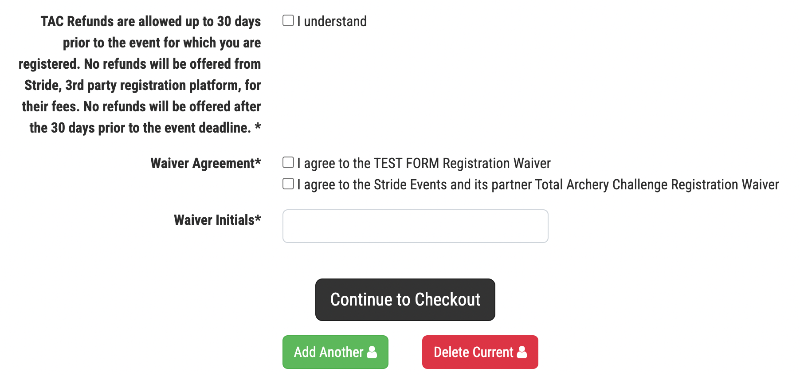Click the "Waiver Agreement*" field label
Screen dimensions: 800x375
click(206, 163)
